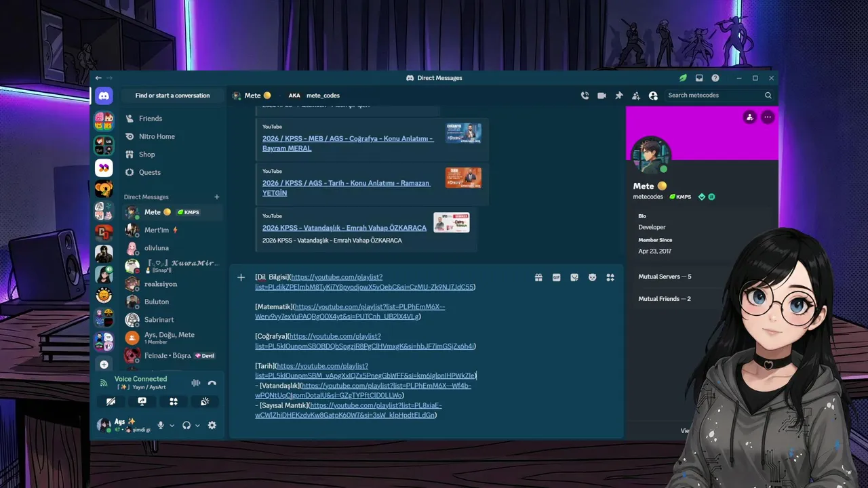The height and width of the screenshot is (488, 868).
Task: Open the Quests page
Action: [x=173, y=172]
